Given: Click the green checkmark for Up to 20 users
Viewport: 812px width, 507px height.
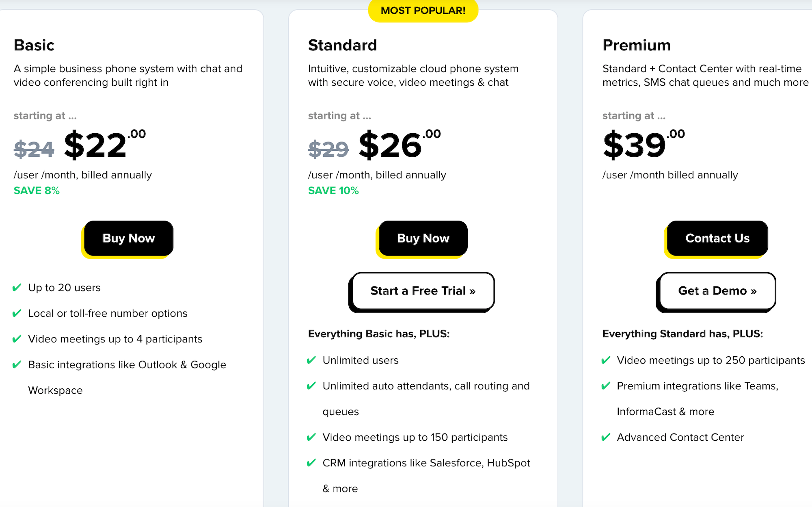Looking at the screenshot, I should (18, 287).
